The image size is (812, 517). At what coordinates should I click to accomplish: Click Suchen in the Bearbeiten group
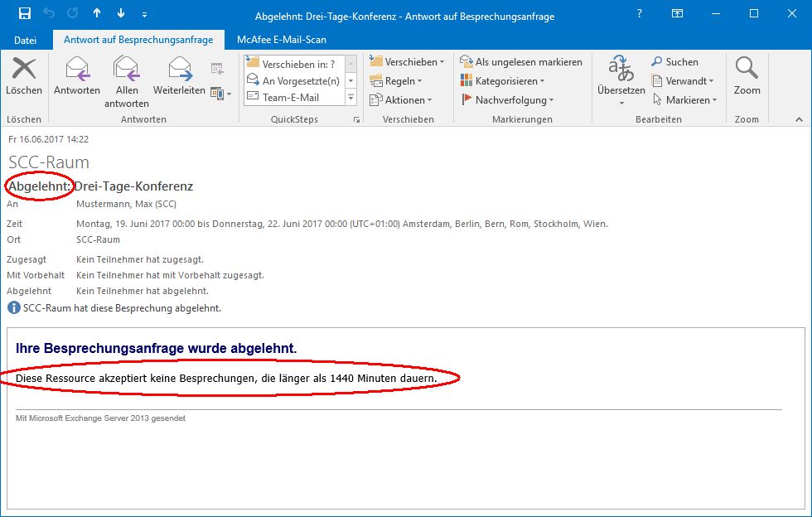pyautogui.click(x=674, y=62)
